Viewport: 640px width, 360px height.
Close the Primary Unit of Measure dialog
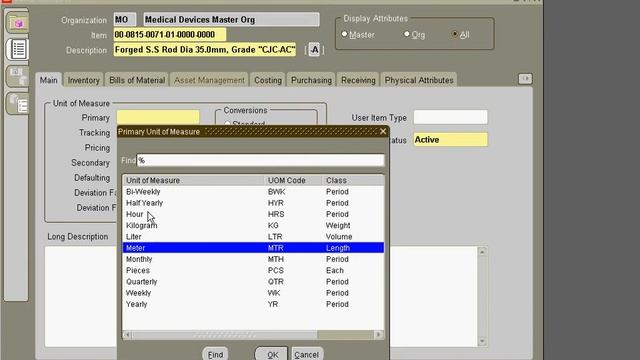[382, 131]
